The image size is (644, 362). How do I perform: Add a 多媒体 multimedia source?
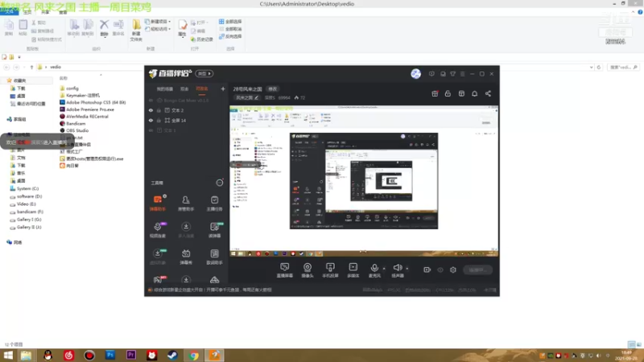coord(353,270)
